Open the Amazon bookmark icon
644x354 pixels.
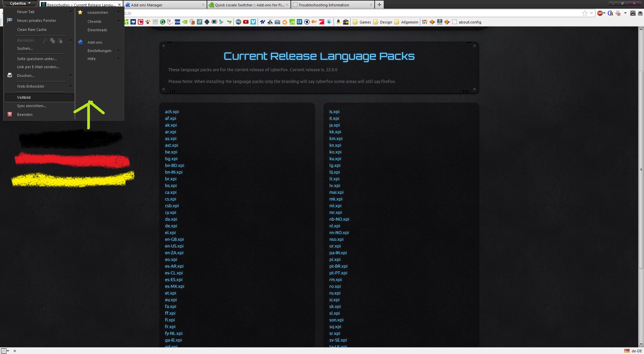coord(338,22)
